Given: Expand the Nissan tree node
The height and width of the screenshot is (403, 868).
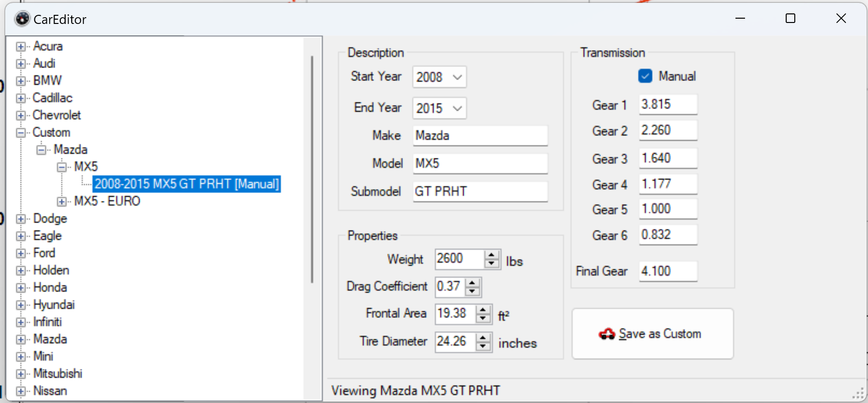Looking at the screenshot, I should point(21,391).
